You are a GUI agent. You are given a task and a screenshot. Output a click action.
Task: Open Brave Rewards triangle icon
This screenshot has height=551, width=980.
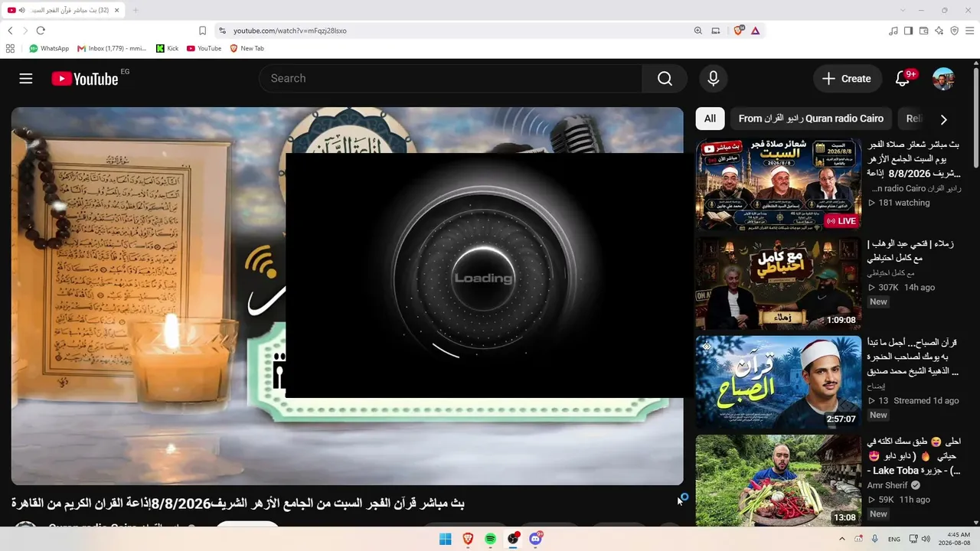click(x=755, y=31)
